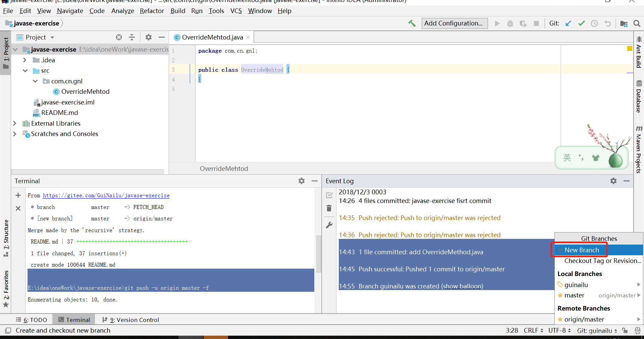644x339 pixels.
Task: Click the Debug bug icon
Action: [x=510, y=23]
